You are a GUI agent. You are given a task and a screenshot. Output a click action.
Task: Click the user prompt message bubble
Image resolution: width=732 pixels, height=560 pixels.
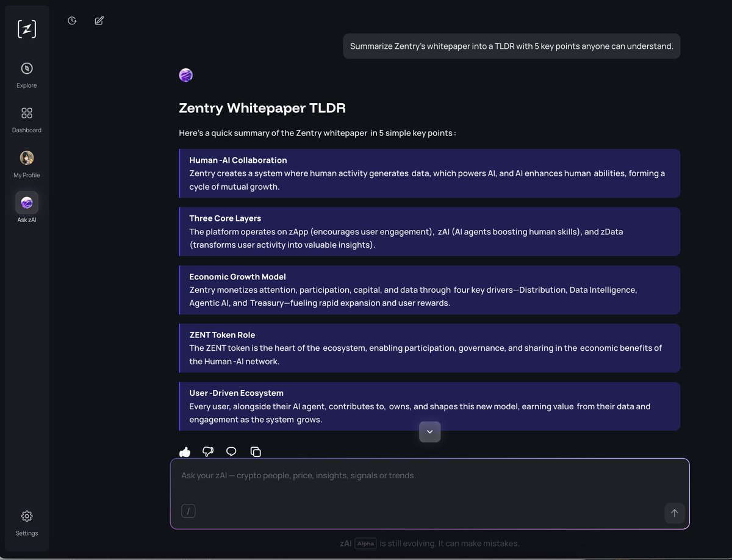coord(512,46)
